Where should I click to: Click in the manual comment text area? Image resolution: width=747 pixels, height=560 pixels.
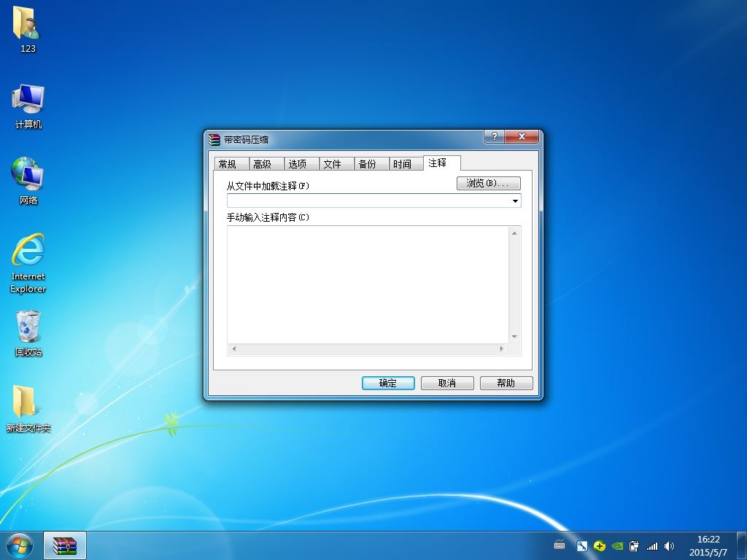tap(368, 285)
